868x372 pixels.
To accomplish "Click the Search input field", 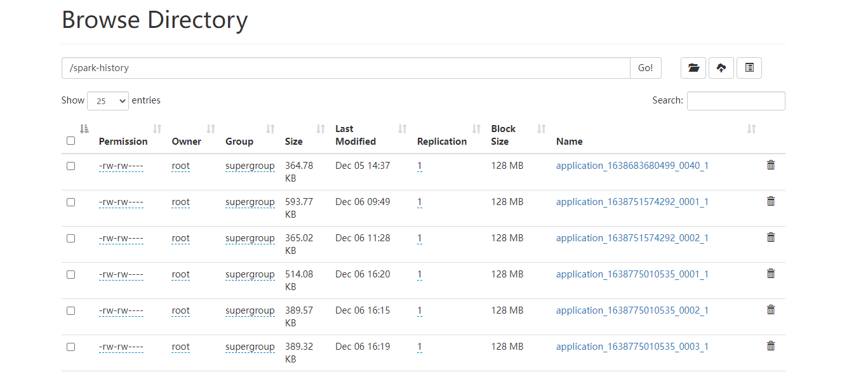I will click(x=736, y=101).
